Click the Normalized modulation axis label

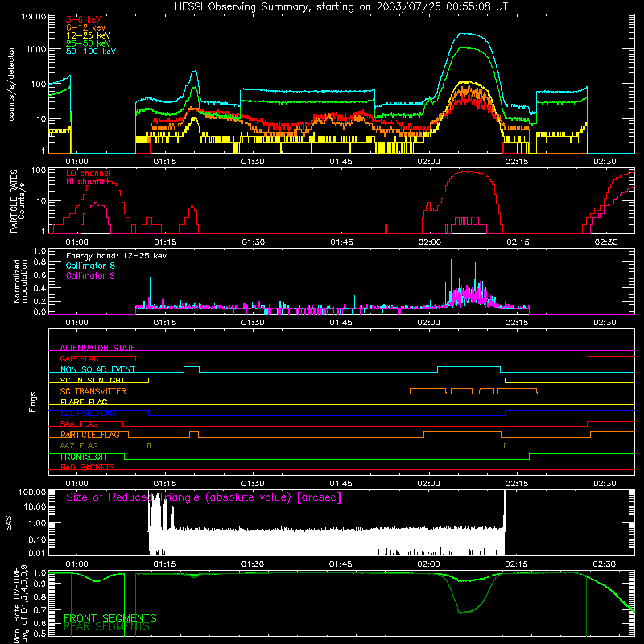(x=20, y=281)
